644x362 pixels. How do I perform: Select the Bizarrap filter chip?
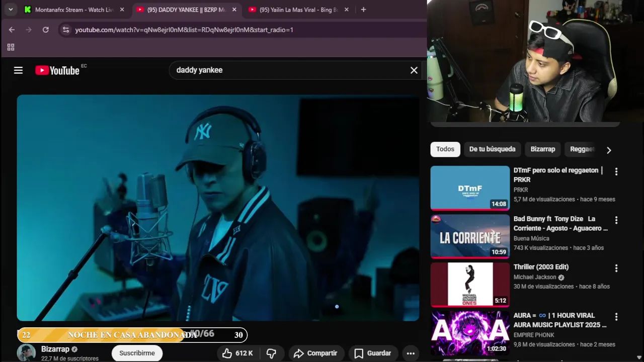pyautogui.click(x=543, y=149)
